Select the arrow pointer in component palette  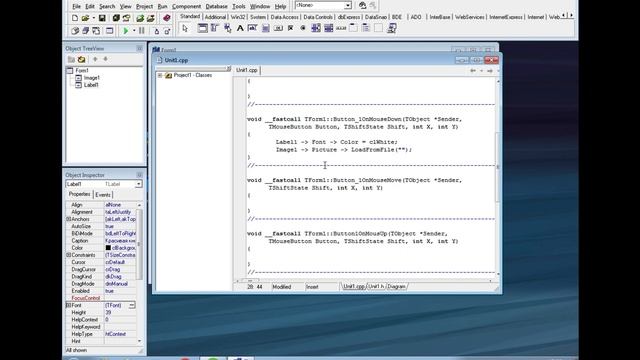(x=185, y=28)
